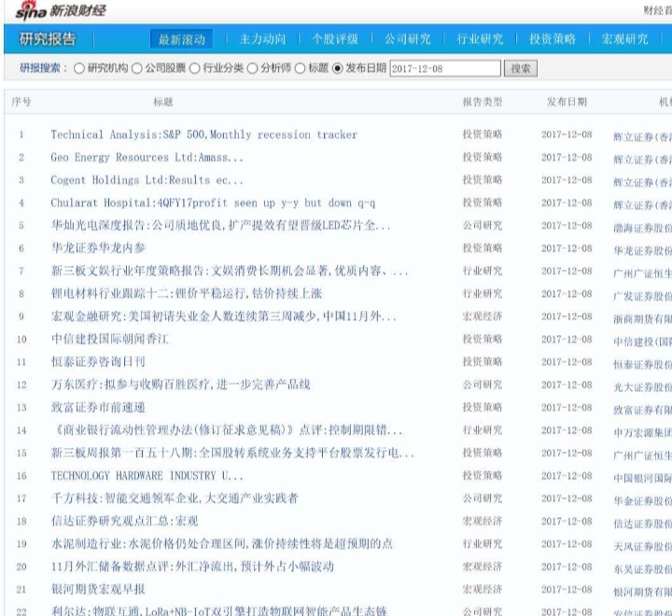This screenshot has height=616, width=672.
Task: Select the 分析师 radio button
Action: pos(252,69)
